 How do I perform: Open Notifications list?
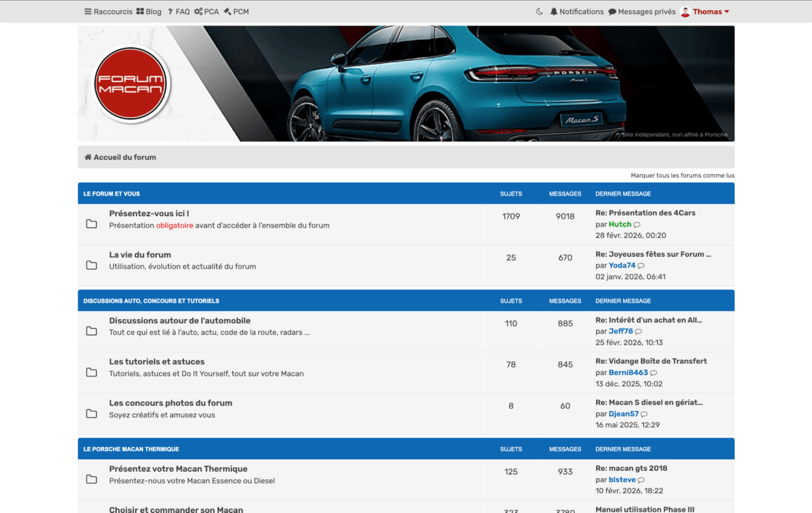click(x=577, y=12)
